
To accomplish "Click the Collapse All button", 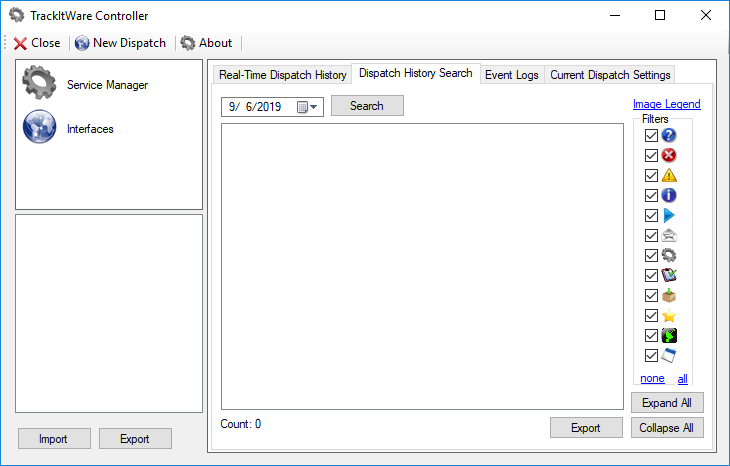I will coord(667,428).
